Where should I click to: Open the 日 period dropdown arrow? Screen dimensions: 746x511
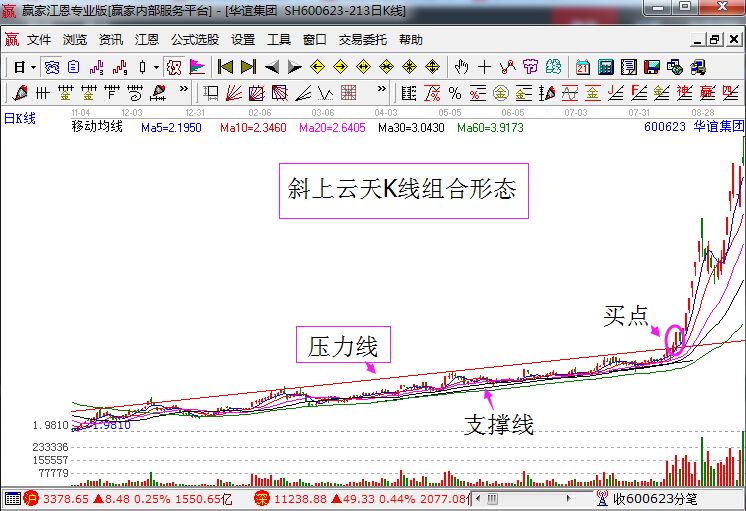tap(33, 67)
